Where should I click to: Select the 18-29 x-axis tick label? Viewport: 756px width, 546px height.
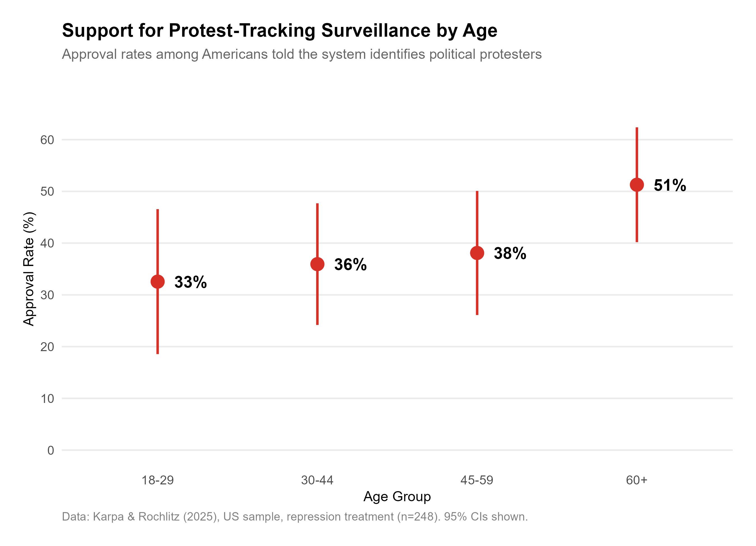(158, 480)
